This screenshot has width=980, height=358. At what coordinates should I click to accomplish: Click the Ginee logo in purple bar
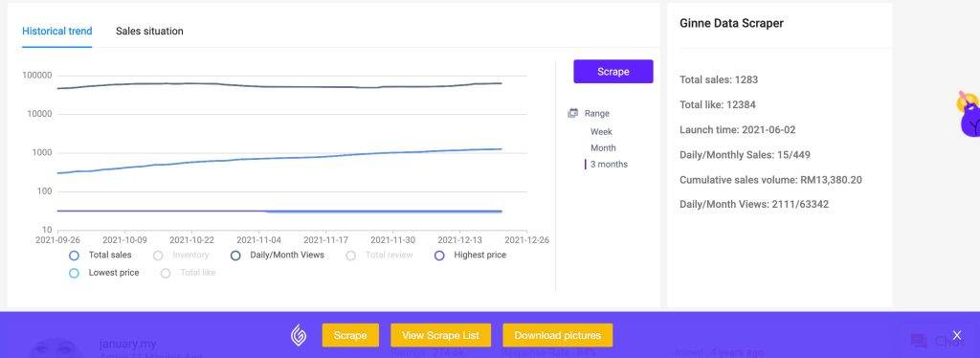tap(299, 336)
